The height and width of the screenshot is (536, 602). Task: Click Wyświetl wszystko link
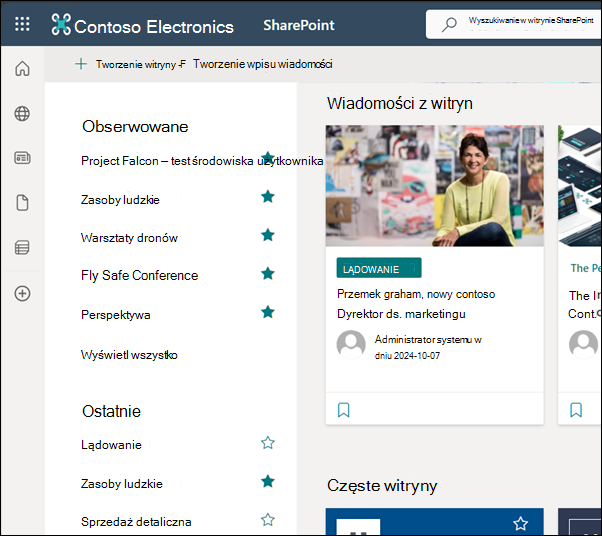coord(129,355)
